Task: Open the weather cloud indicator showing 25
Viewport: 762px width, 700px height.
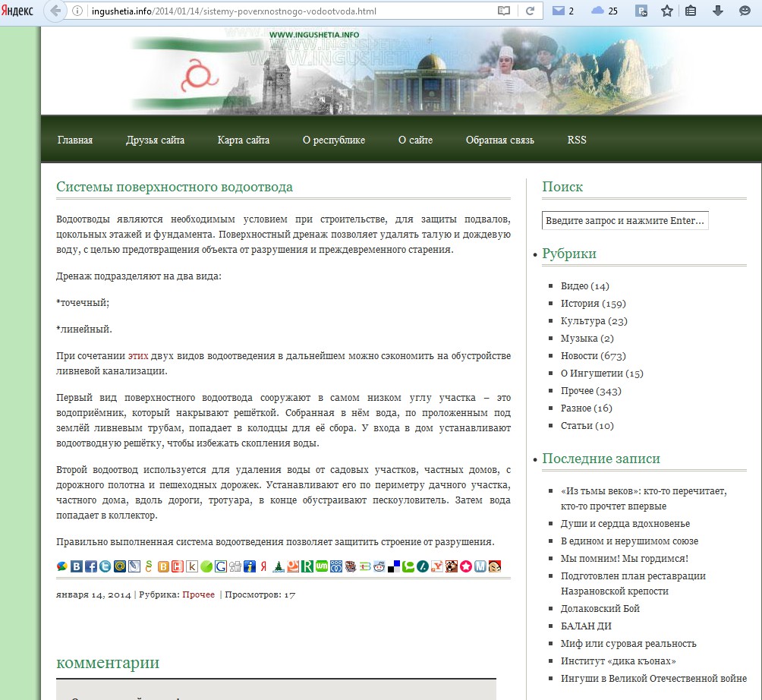Action: click(x=604, y=11)
